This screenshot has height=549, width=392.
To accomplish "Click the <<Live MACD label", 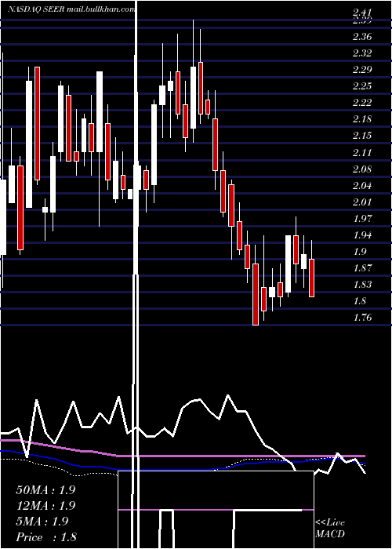I will [330, 528].
